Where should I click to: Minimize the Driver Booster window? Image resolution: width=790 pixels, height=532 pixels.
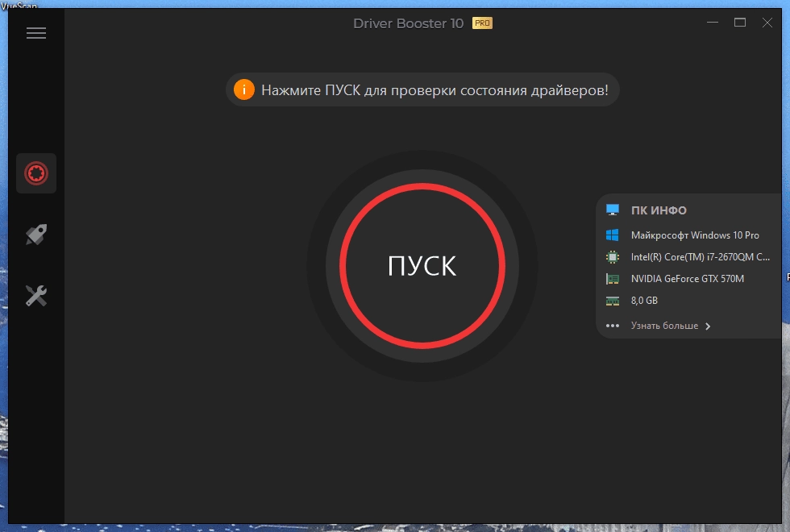(713, 23)
